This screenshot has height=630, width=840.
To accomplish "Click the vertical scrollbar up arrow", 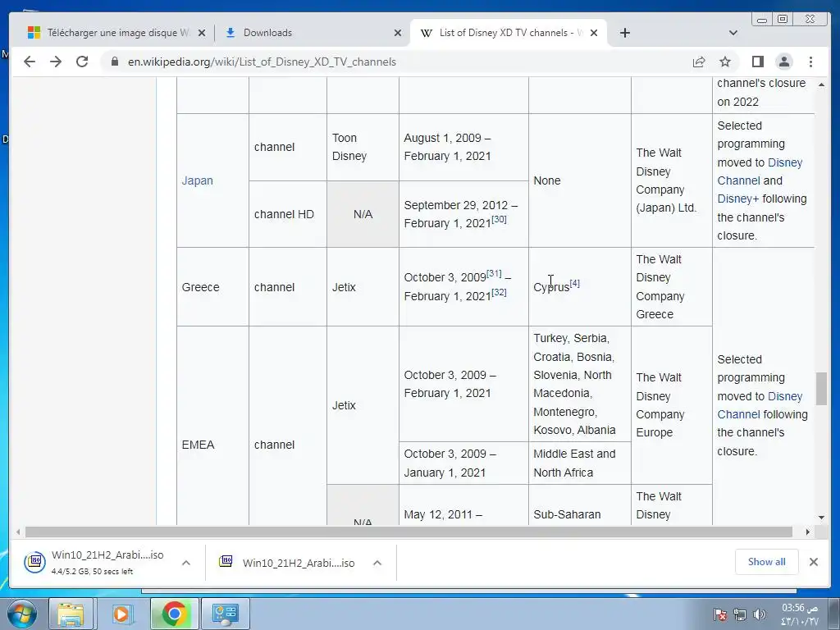I will pyautogui.click(x=821, y=84).
